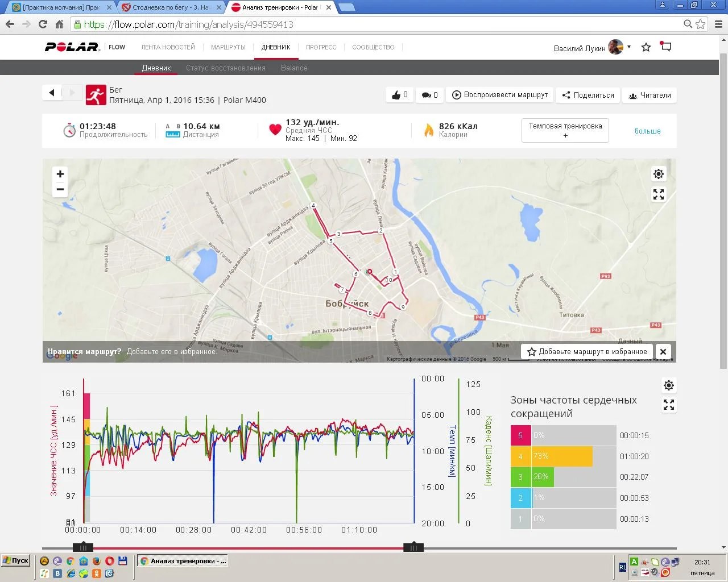Click Воспроизвести маршрут button
The width and height of the screenshot is (728, 582).
coord(500,95)
